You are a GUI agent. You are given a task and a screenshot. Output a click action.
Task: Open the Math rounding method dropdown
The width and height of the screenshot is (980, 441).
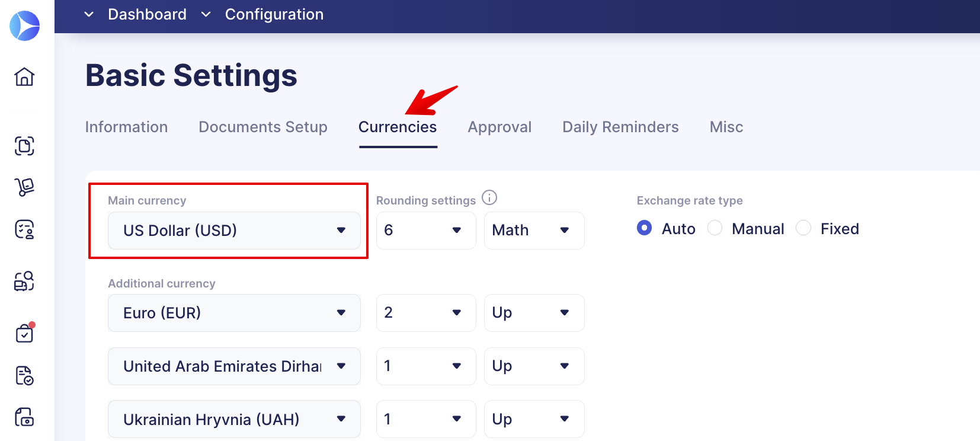[534, 231]
